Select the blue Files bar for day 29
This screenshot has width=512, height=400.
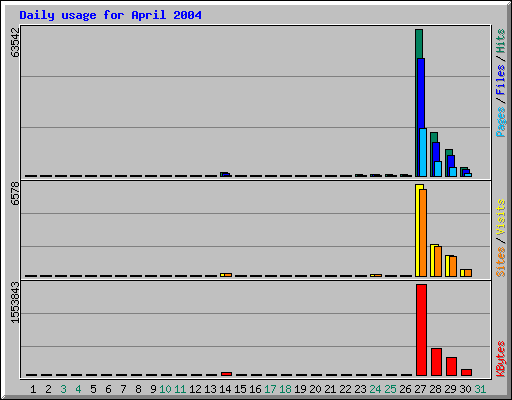tap(451, 161)
